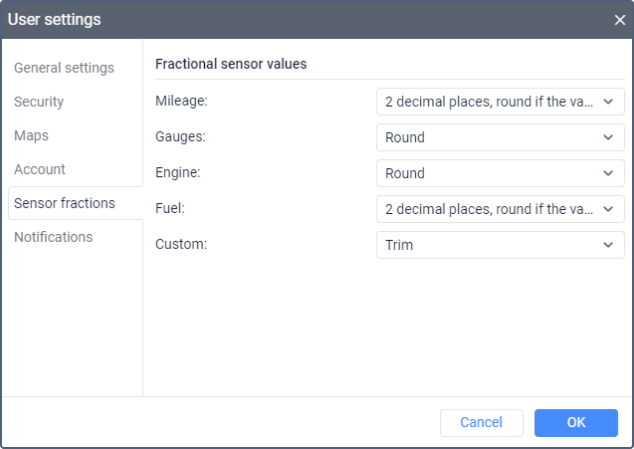Switch to the Security tab

tap(39, 102)
